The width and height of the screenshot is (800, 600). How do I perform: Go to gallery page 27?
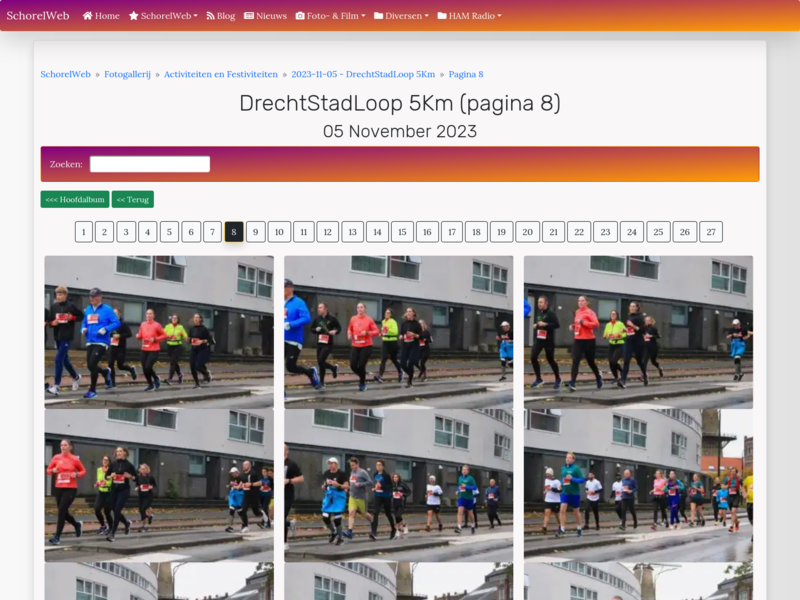pyautogui.click(x=711, y=232)
